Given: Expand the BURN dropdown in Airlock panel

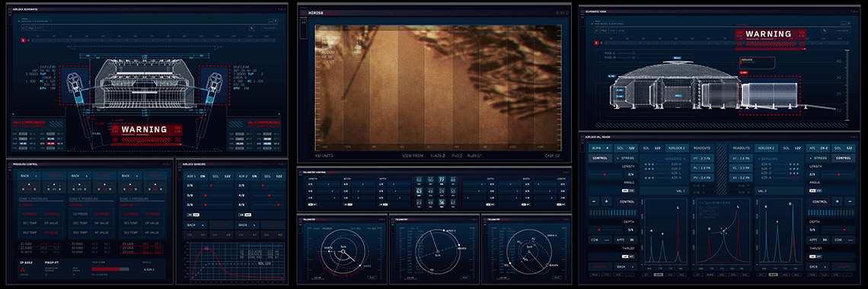Looking at the screenshot, I should pyautogui.click(x=600, y=148).
